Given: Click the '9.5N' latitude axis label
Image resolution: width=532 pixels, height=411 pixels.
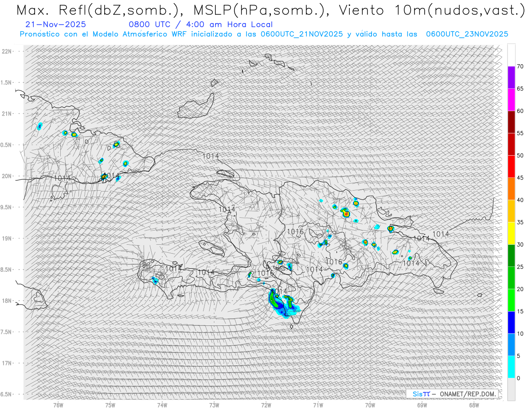Looking at the screenshot, I should point(7,207).
